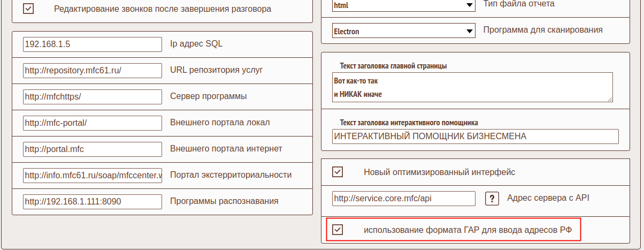Edit the interactive assistant header field
644x250 pixels.
coord(474,137)
